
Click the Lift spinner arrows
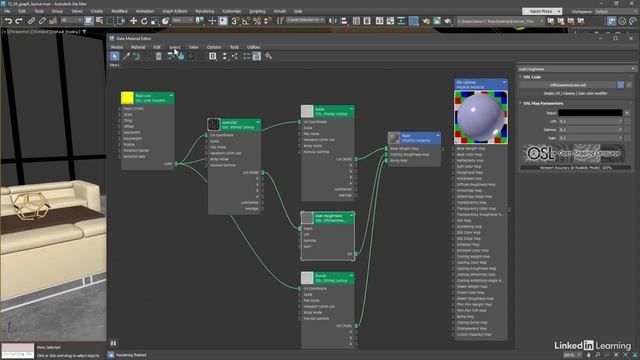pos(620,121)
